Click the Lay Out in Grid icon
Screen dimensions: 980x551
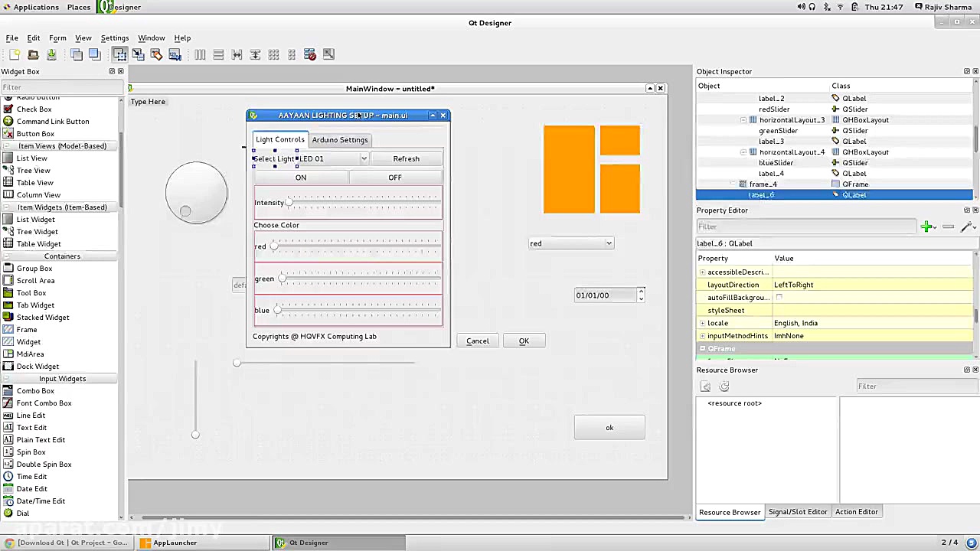coord(273,54)
